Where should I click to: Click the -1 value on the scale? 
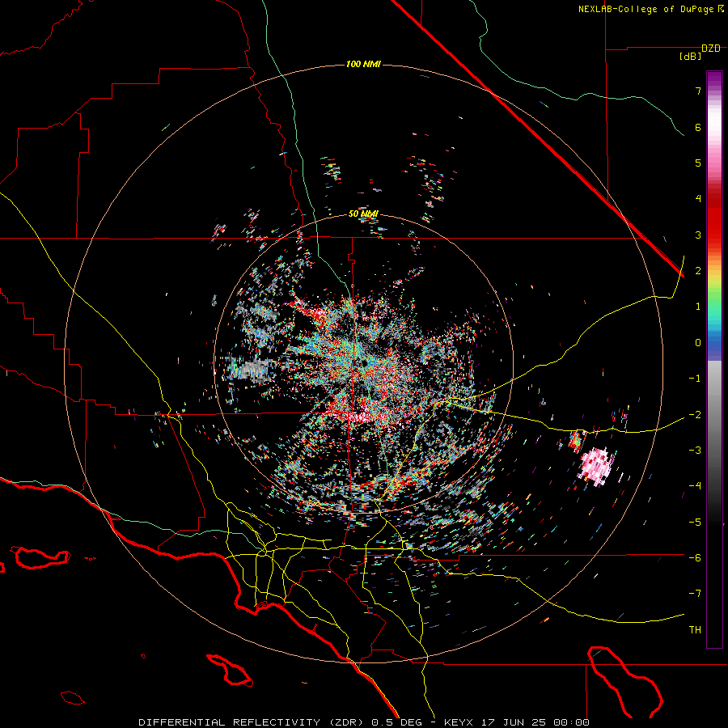tap(695, 379)
